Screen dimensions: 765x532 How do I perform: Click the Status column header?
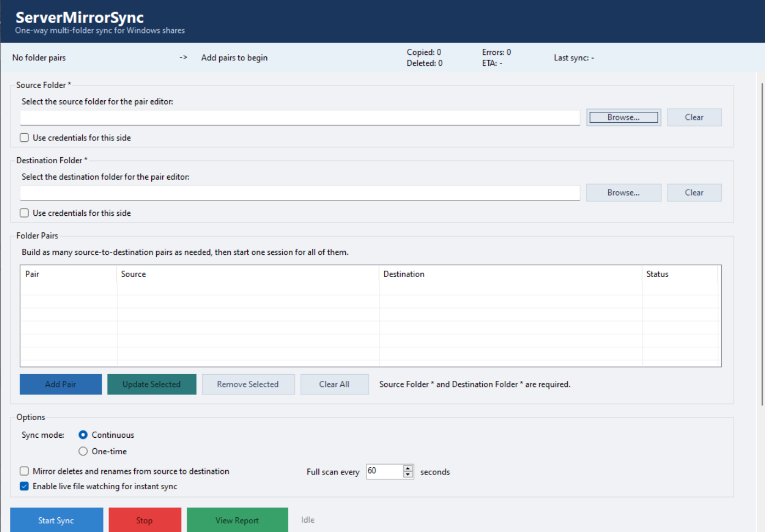pos(680,274)
